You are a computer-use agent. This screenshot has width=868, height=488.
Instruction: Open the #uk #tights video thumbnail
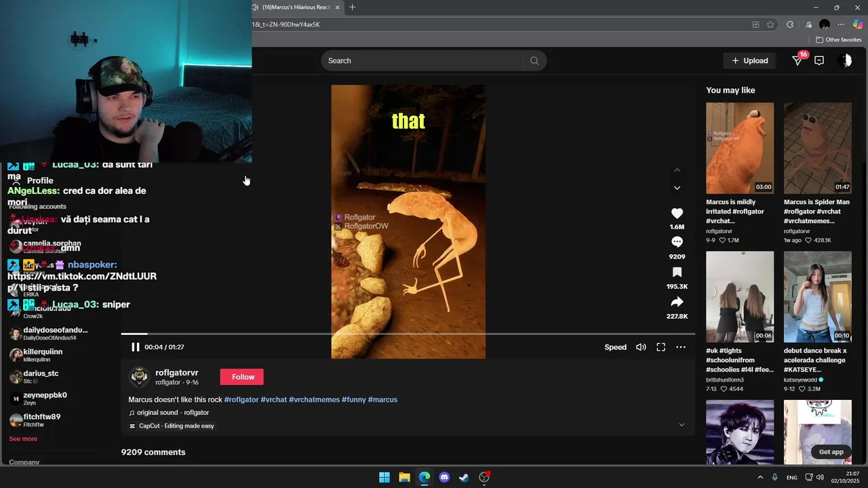tap(740, 297)
